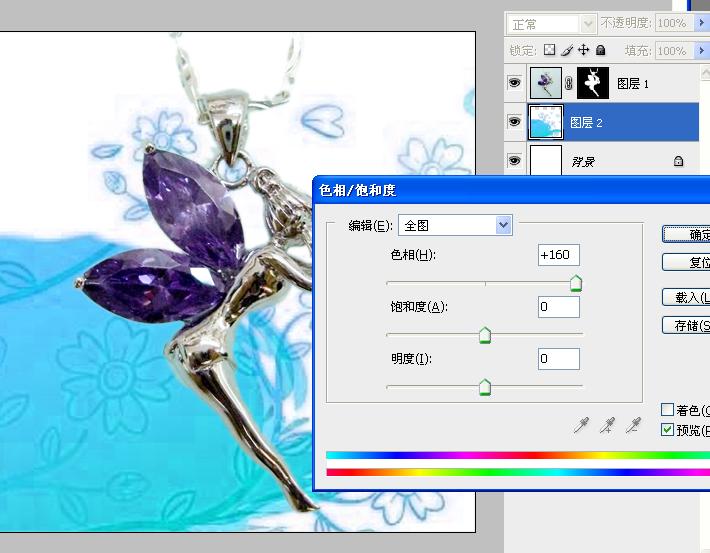Click 确定 button in hue dialog
This screenshot has width=710, height=553.
pyautogui.click(x=686, y=234)
